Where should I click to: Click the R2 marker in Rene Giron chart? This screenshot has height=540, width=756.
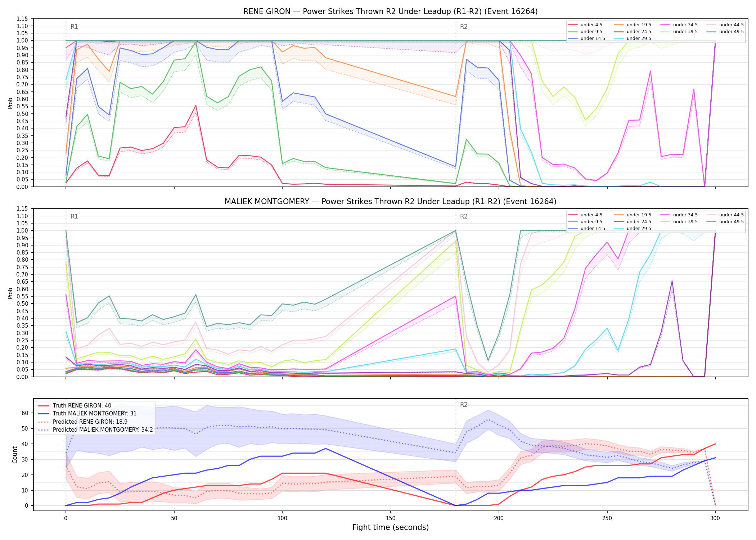coord(464,27)
